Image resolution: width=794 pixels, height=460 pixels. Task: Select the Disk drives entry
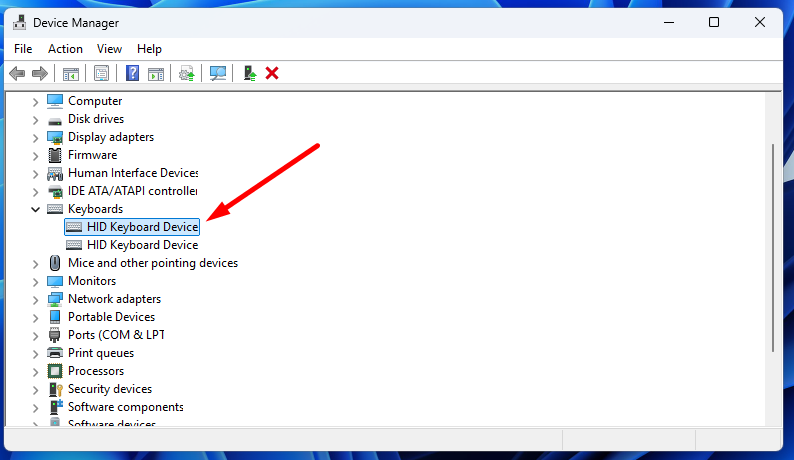96,119
